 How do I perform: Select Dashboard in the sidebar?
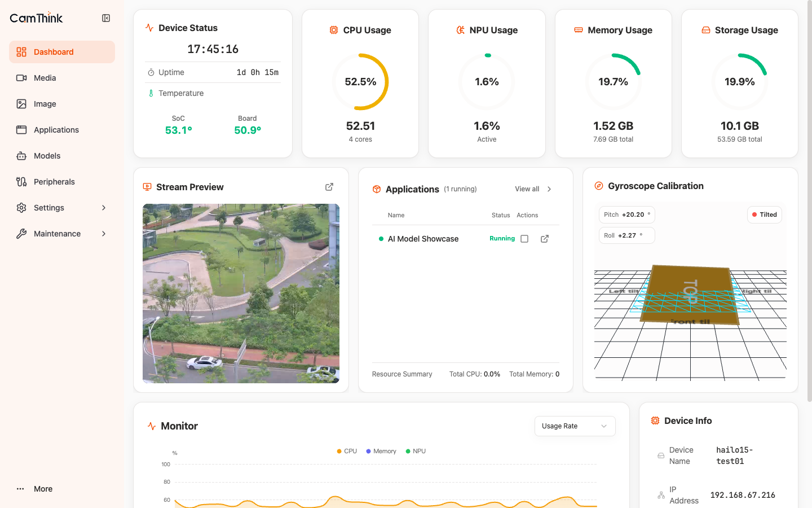(x=62, y=52)
